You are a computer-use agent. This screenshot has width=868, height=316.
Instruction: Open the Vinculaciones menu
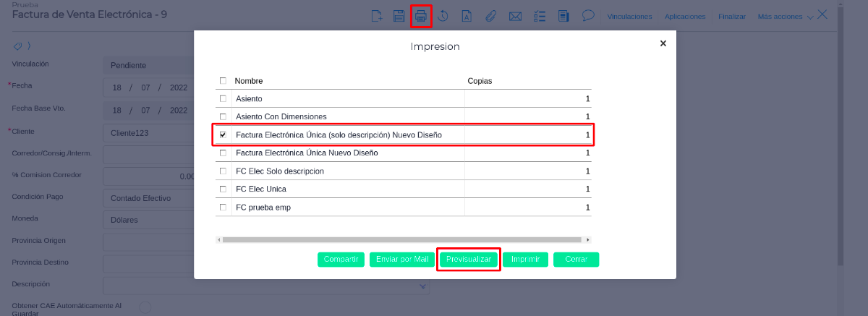point(629,16)
